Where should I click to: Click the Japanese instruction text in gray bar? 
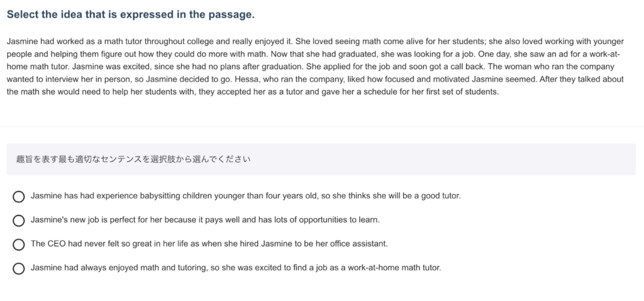coord(133,160)
